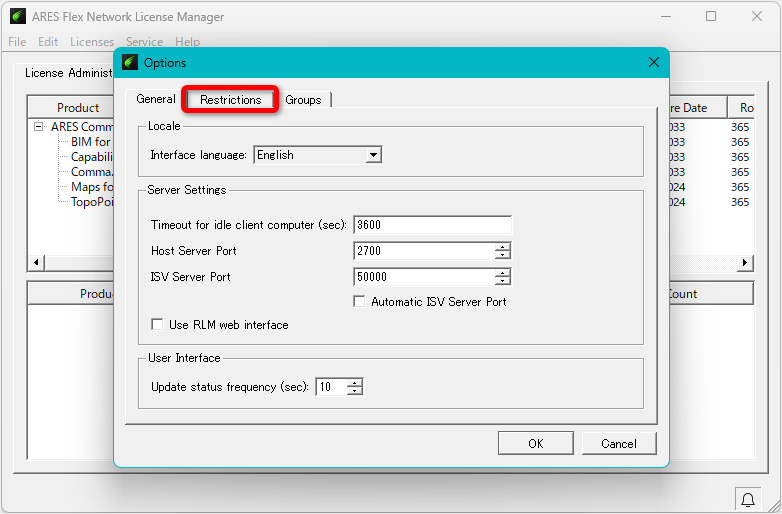
Task: Click the ARES License Manager app icon
Action: (18, 16)
